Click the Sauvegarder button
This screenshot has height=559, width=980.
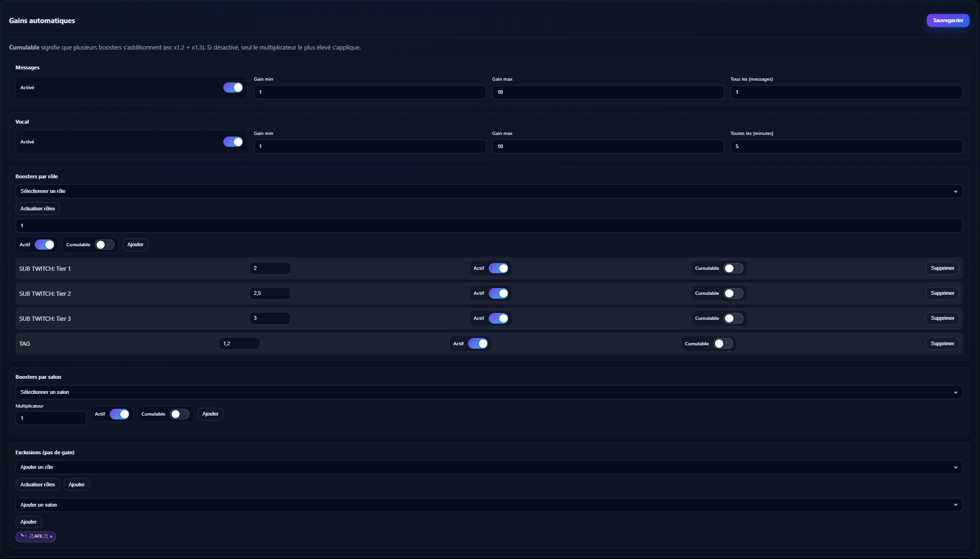(947, 20)
